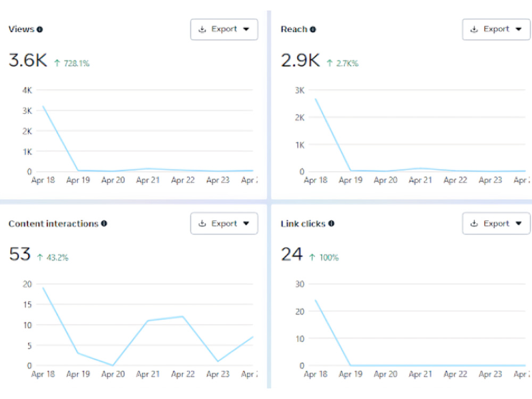This screenshot has width=532, height=399.
Task: Export the Views data
Action: click(224, 29)
